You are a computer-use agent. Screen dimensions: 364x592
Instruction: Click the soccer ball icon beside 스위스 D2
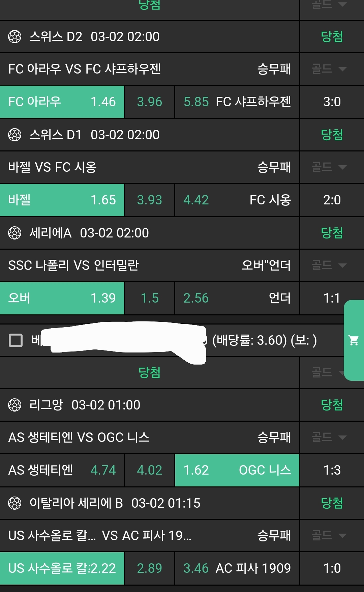(14, 37)
